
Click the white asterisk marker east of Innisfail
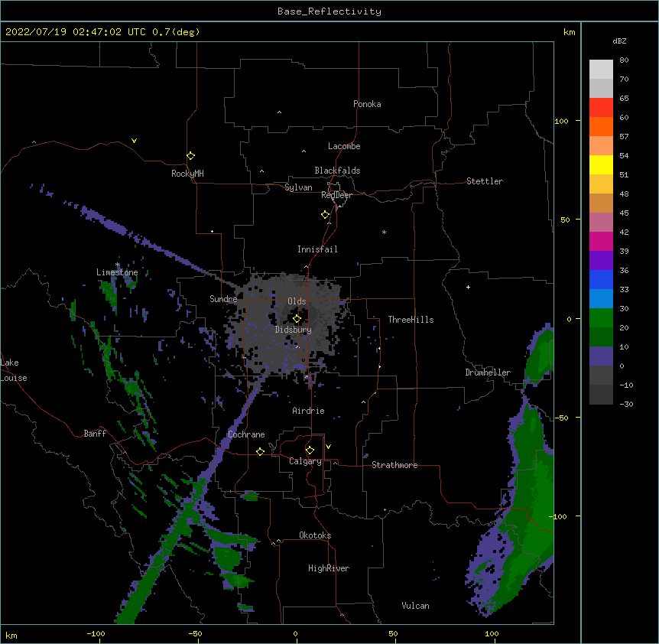pyautogui.click(x=384, y=232)
